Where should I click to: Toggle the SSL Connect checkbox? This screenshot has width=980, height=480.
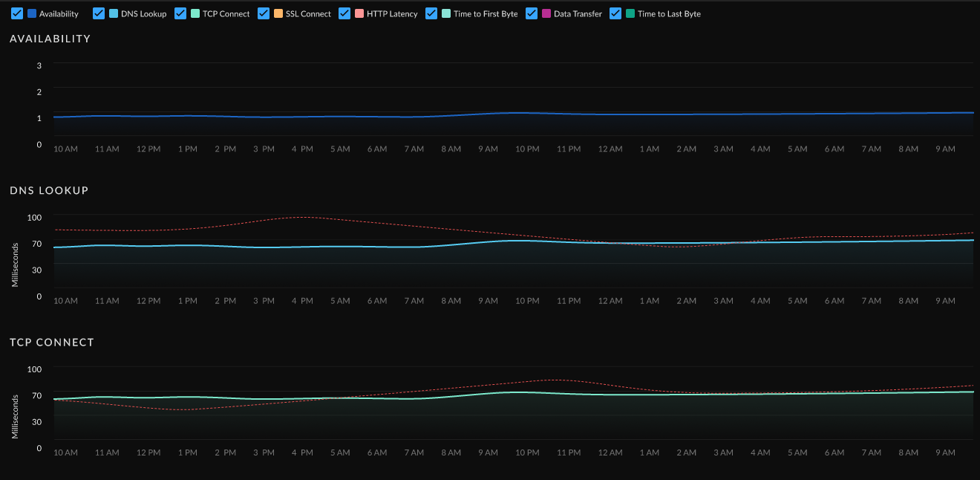click(x=264, y=13)
